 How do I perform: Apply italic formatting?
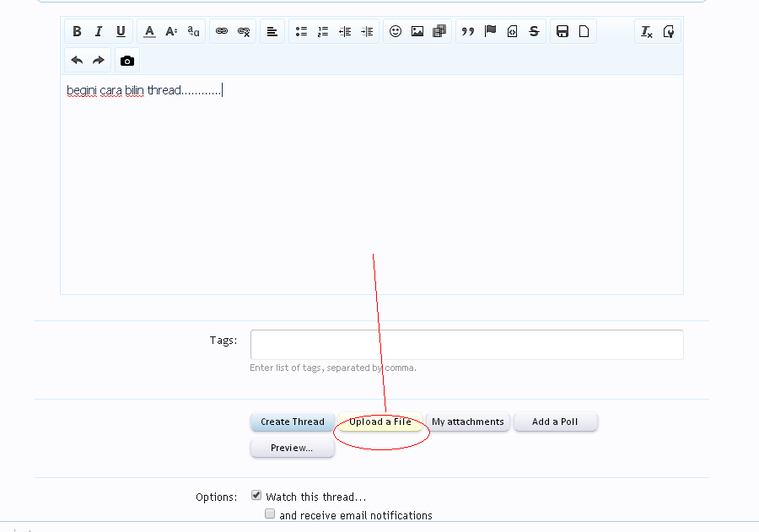click(x=99, y=31)
